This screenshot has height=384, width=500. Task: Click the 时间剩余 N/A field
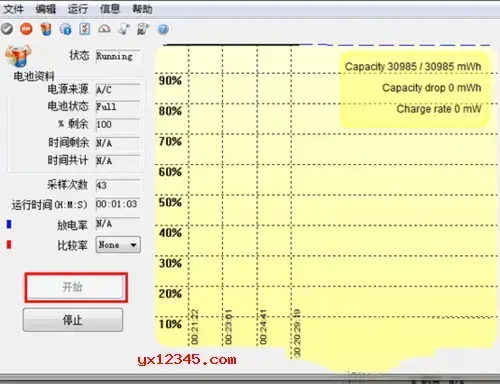click(x=118, y=143)
